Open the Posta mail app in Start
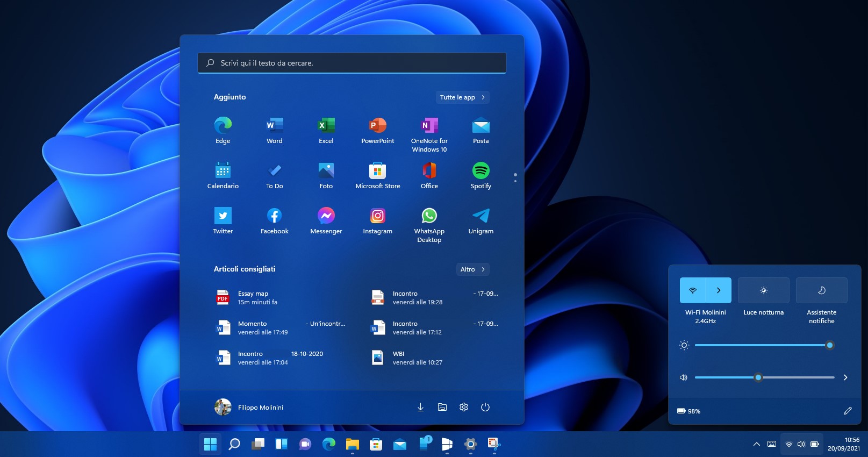Image resolution: width=868 pixels, height=457 pixels. click(x=481, y=131)
